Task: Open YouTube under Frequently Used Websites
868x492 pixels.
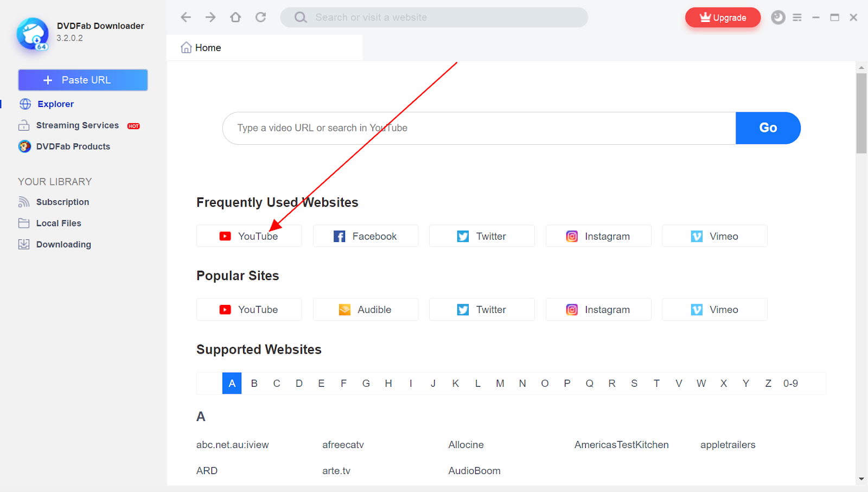Action: point(249,236)
